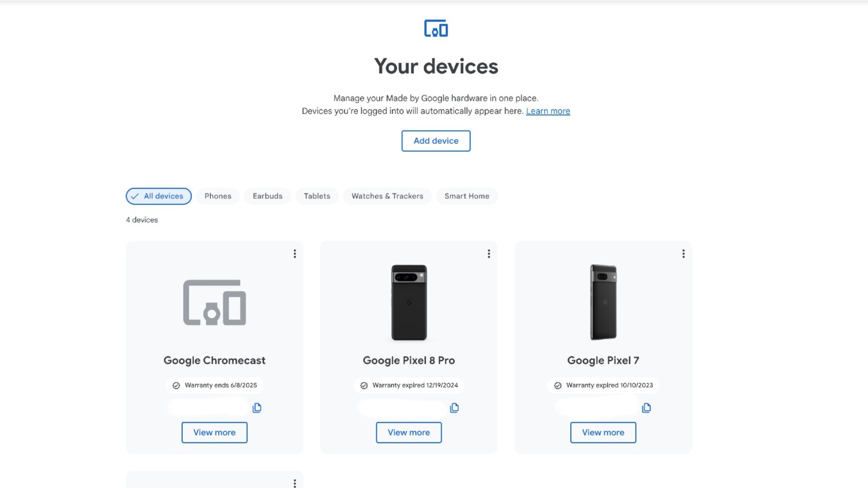Click the three-dot menu on Chromecast card
The image size is (868, 488).
point(294,253)
